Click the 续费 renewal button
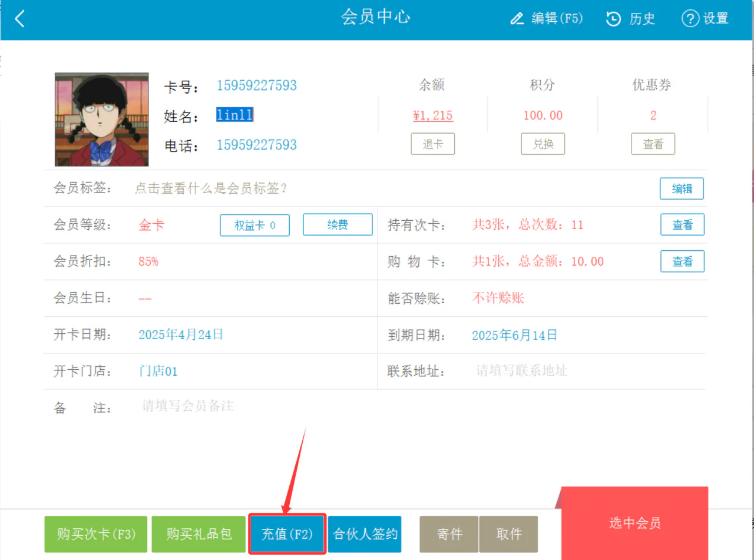Viewport: 754px width, 560px height. [338, 225]
